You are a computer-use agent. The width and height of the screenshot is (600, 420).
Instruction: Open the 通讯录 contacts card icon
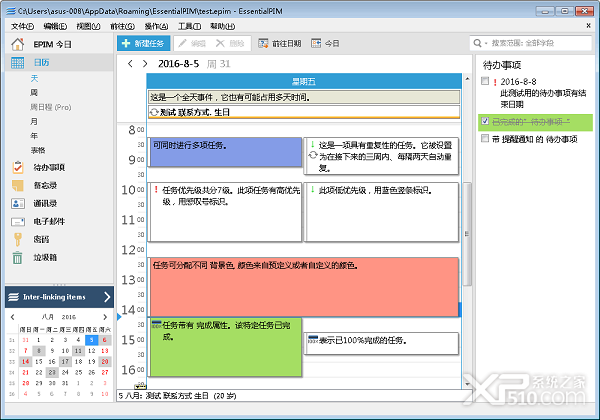(18, 203)
